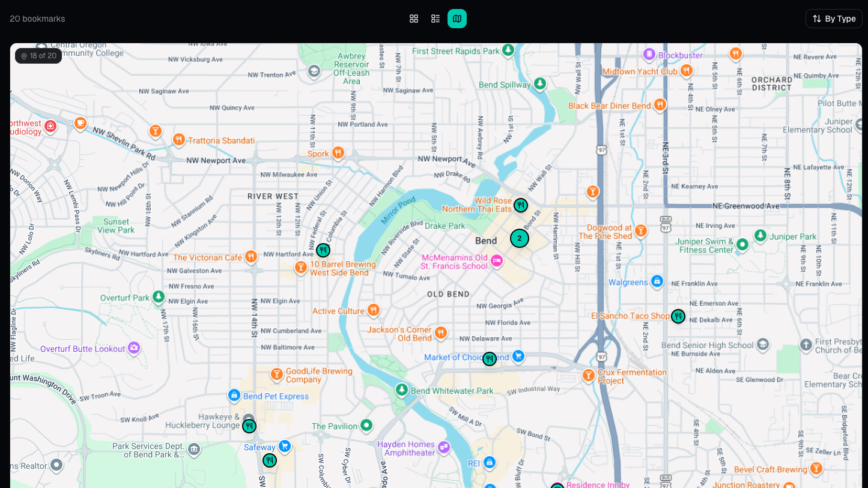Click bookmark marker by Hawkeye & Huckleberry Lounge
Screen dimensions: 868x488
click(x=249, y=426)
